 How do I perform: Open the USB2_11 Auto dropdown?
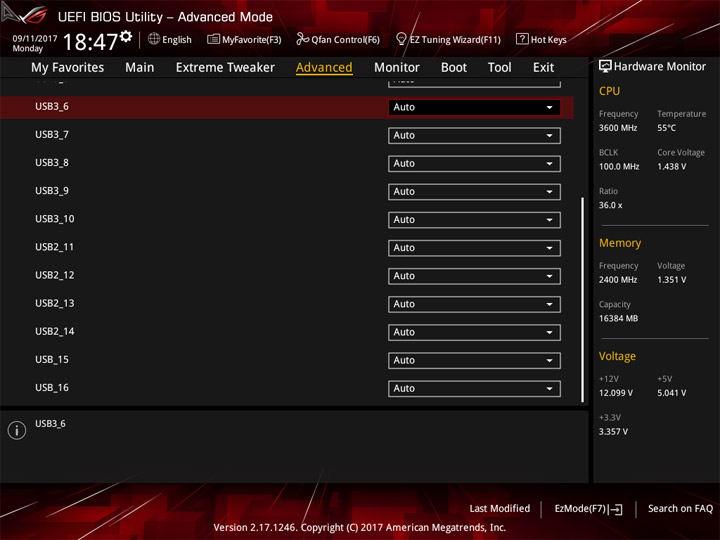pos(474,248)
